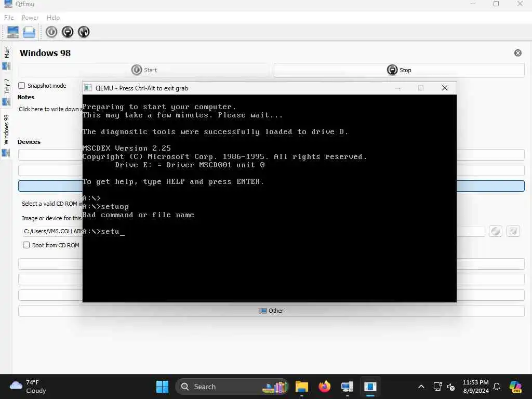Select the Windows 98 side tab
This screenshot has width=532, height=399.
pyautogui.click(x=6, y=135)
